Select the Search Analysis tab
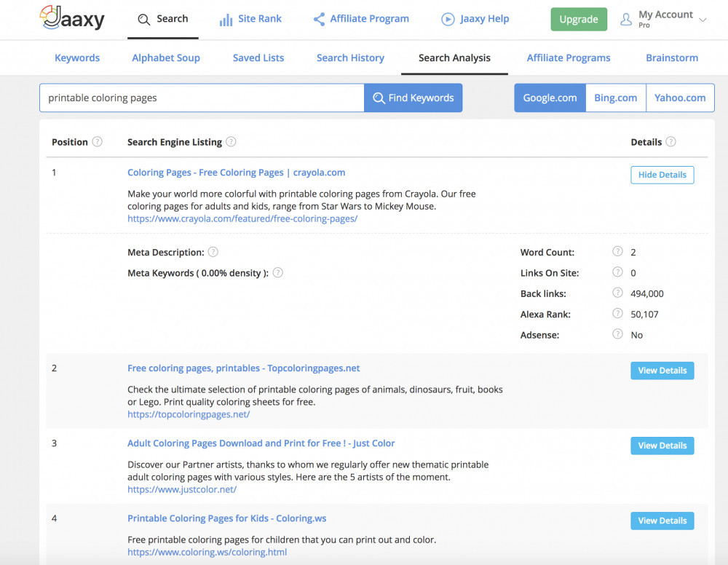The width and height of the screenshot is (728, 565). point(454,58)
